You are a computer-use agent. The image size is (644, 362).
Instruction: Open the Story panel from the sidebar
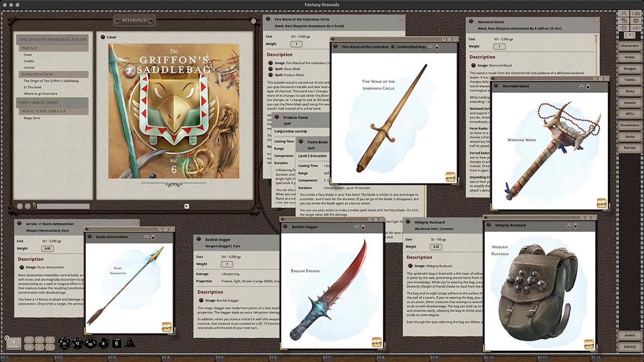[630, 91]
